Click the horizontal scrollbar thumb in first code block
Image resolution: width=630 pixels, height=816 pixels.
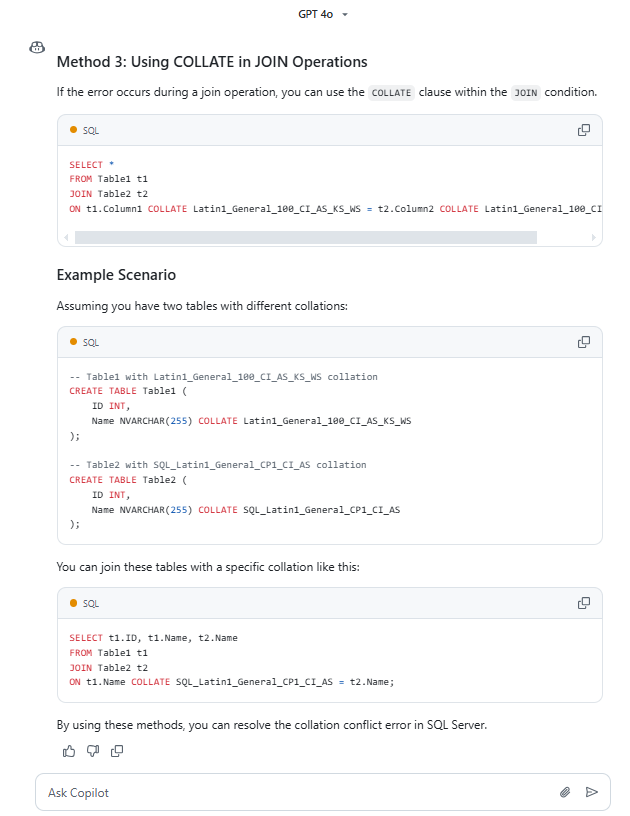305,237
